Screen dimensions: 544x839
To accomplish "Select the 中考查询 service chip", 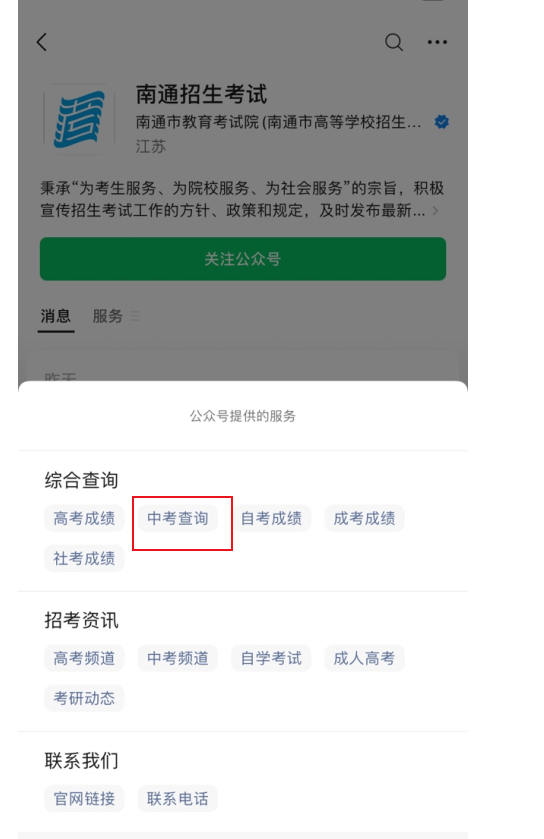I will [178, 518].
